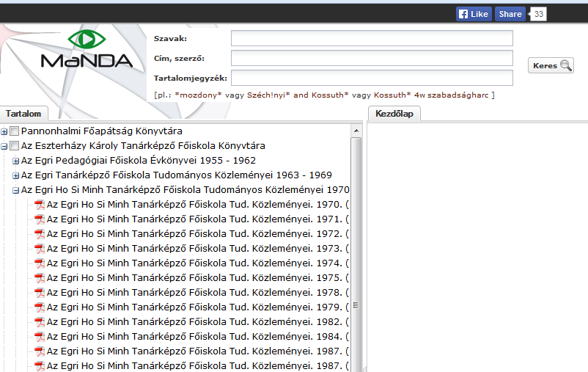
Task: Click the MaNDA eye logo
Action: tap(87, 39)
